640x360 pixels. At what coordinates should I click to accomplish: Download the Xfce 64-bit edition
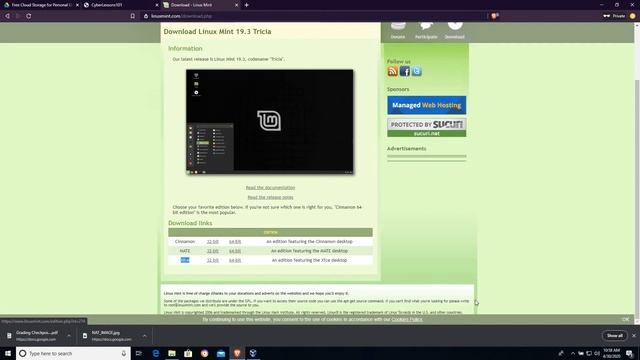[x=235, y=260]
